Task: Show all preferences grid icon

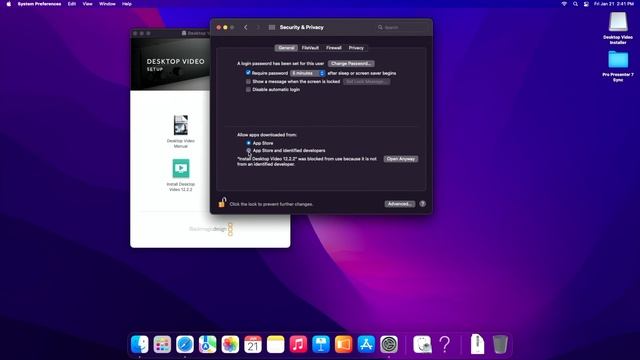Action: pyautogui.click(x=272, y=27)
